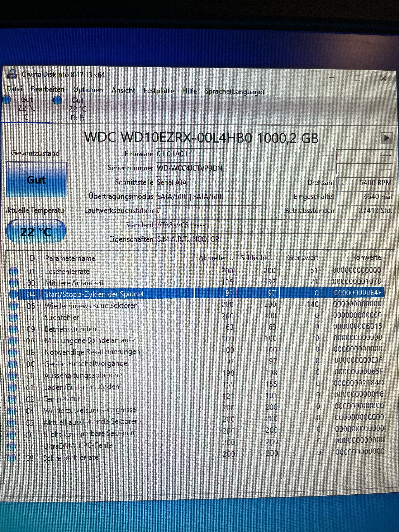Click the status dot for Lesefehlerrate
399x532 pixels.
14,271
